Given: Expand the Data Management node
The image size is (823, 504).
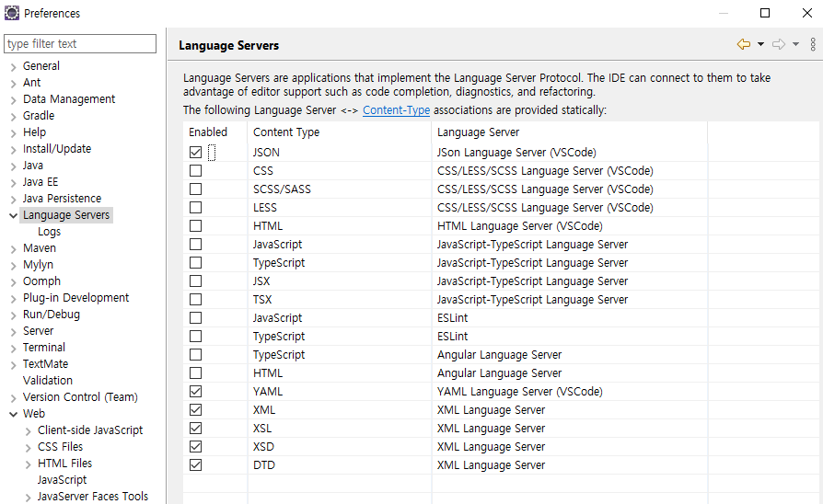Looking at the screenshot, I should [14, 99].
